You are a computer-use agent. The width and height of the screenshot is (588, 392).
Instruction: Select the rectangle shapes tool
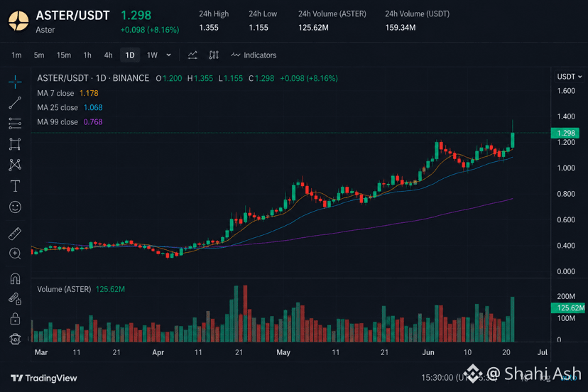(x=15, y=144)
